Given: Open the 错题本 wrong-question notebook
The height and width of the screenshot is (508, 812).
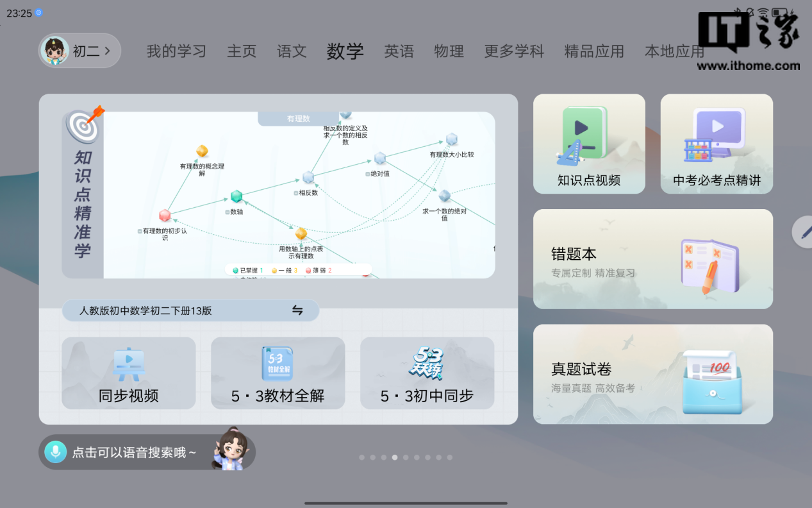Looking at the screenshot, I should 652,259.
